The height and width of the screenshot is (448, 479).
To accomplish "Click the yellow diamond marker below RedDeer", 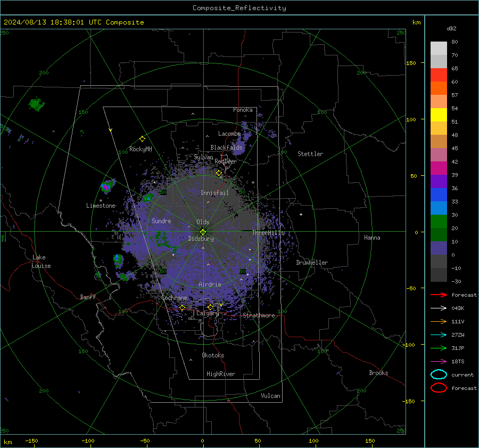I will tap(219, 173).
